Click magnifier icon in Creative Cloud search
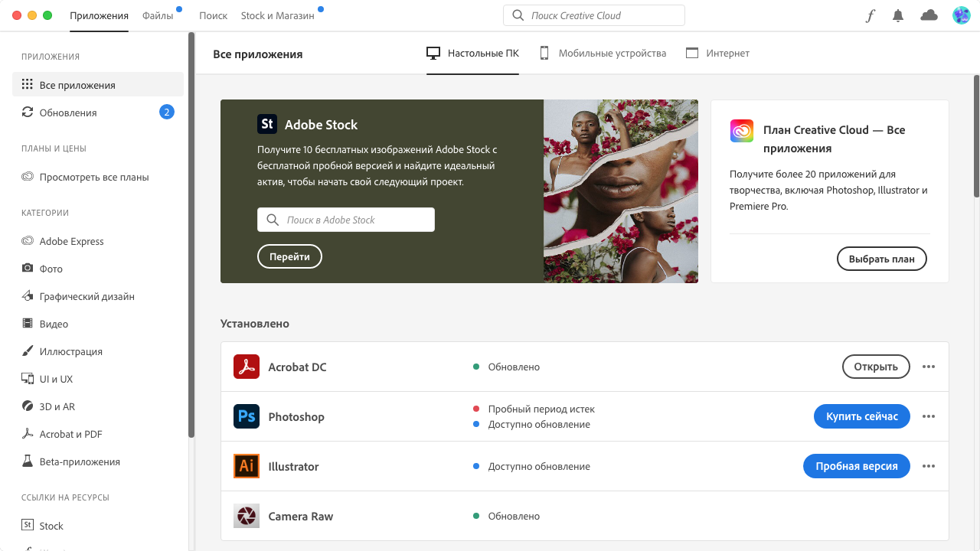This screenshot has height=551, width=980. click(x=518, y=15)
